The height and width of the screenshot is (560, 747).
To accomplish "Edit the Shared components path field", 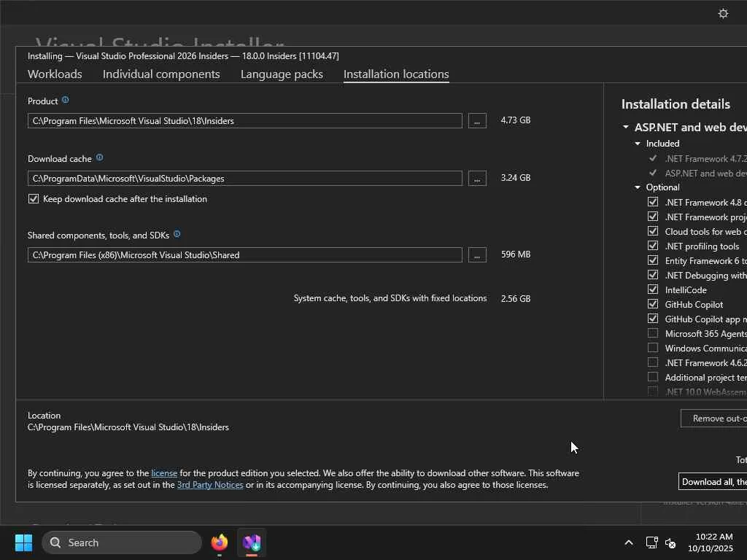I will [x=245, y=255].
